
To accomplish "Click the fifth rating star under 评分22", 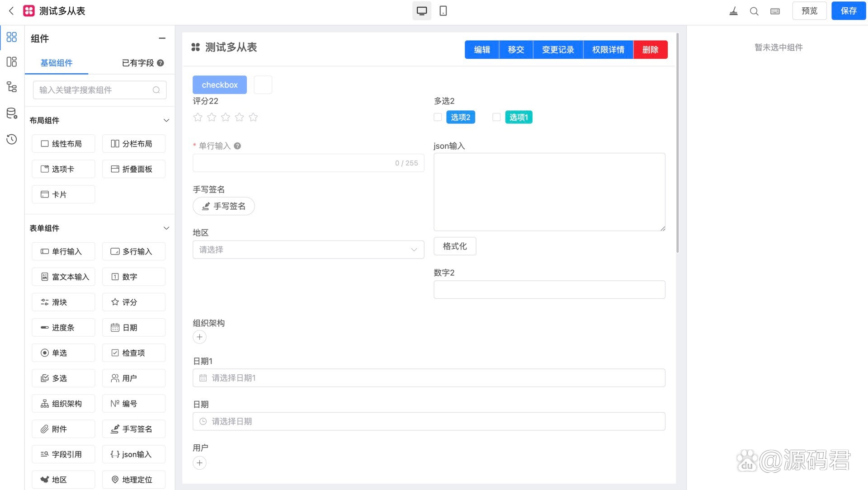I will coord(253,118).
